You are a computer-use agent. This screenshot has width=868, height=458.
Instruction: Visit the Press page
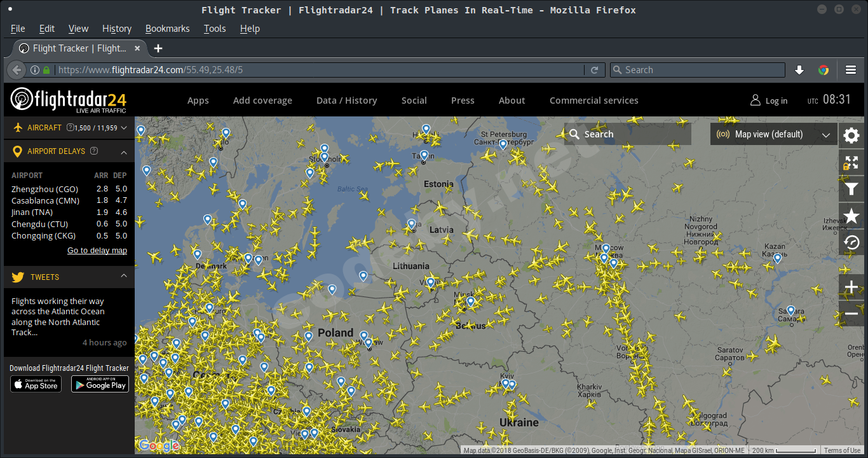pyautogui.click(x=463, y=101)
